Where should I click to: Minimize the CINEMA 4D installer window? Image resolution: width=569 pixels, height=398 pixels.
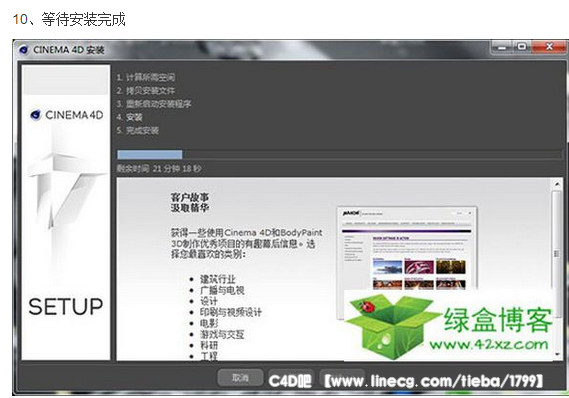point(503,47)
